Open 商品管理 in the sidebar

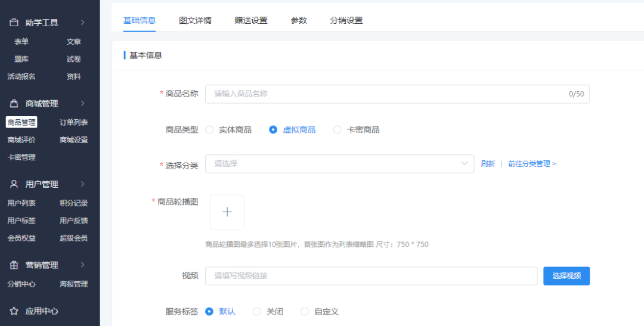coord(21,122)
